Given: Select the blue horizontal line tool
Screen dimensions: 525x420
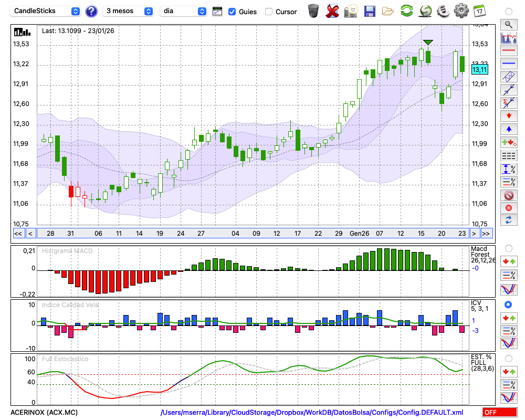Looking at the screenshot, I should [x=508, y=64].
